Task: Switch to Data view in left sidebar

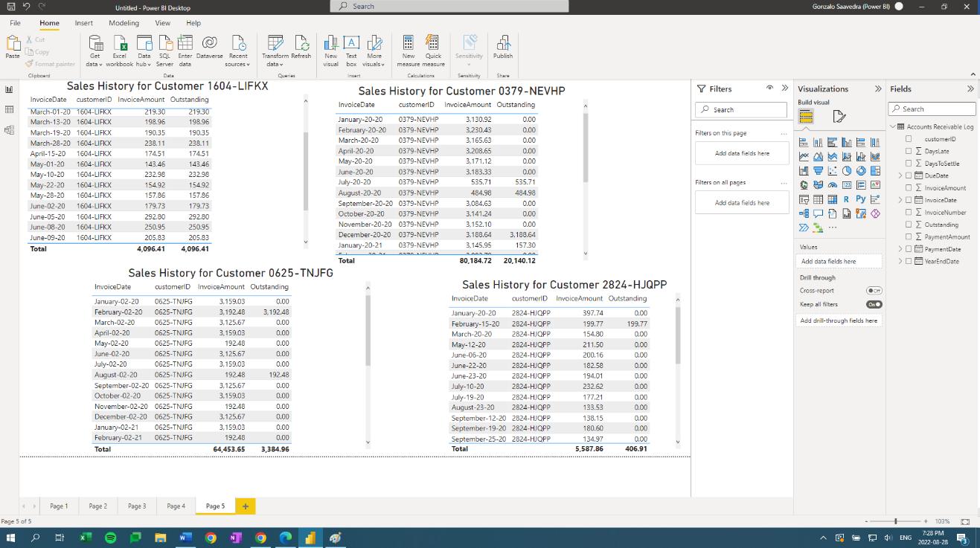Action: point(10,110)
